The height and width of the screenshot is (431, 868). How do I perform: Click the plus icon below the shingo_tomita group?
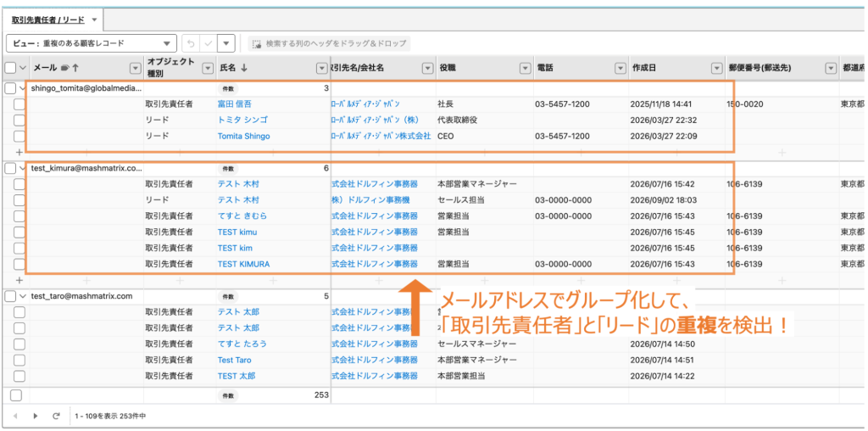[19, 152]
